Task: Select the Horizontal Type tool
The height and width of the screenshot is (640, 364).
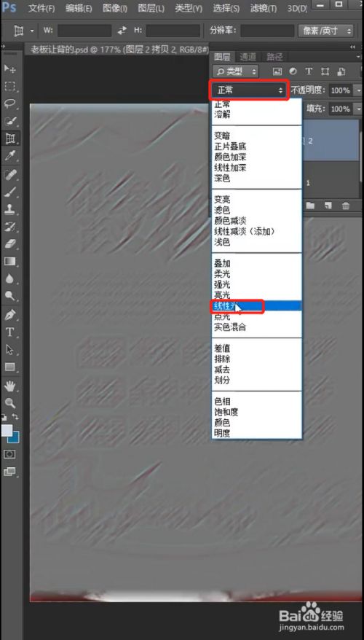Action: [9, 332]
